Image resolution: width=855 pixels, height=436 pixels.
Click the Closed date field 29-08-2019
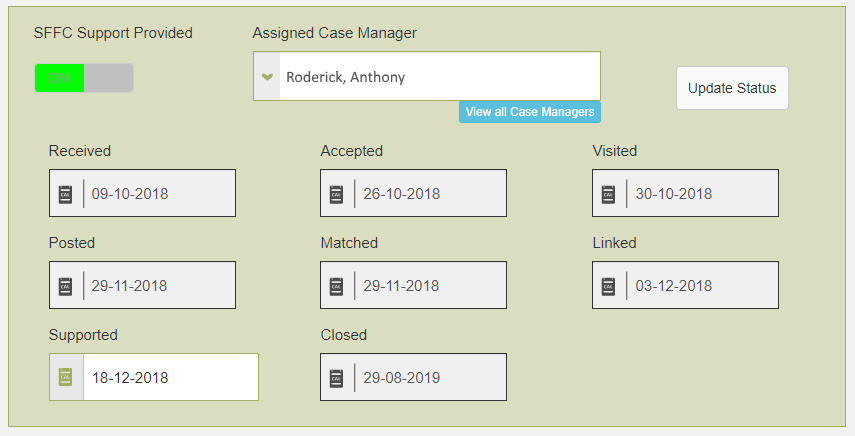pos(430,378)
